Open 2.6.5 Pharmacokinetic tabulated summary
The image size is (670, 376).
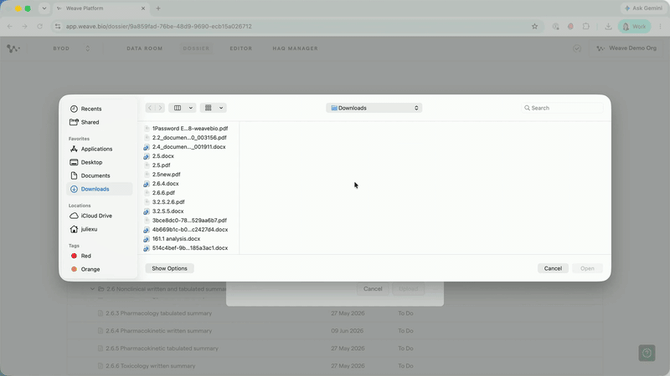(162, 348)
